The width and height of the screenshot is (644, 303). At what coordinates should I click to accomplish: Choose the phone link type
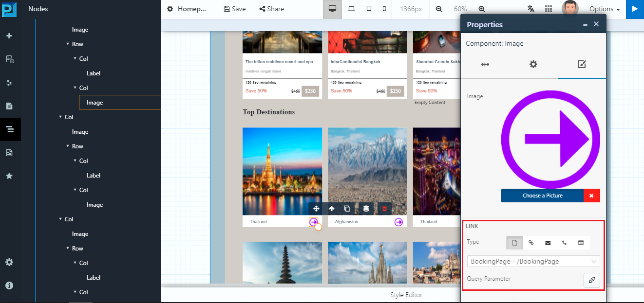[565, 242]
